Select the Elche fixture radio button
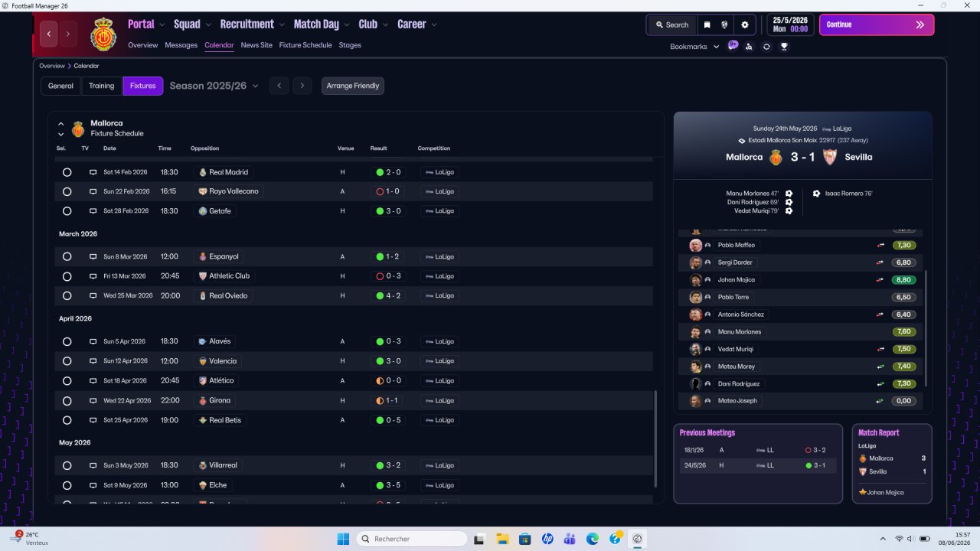Viewport: 980px width, 551px height. pos(67,485)
